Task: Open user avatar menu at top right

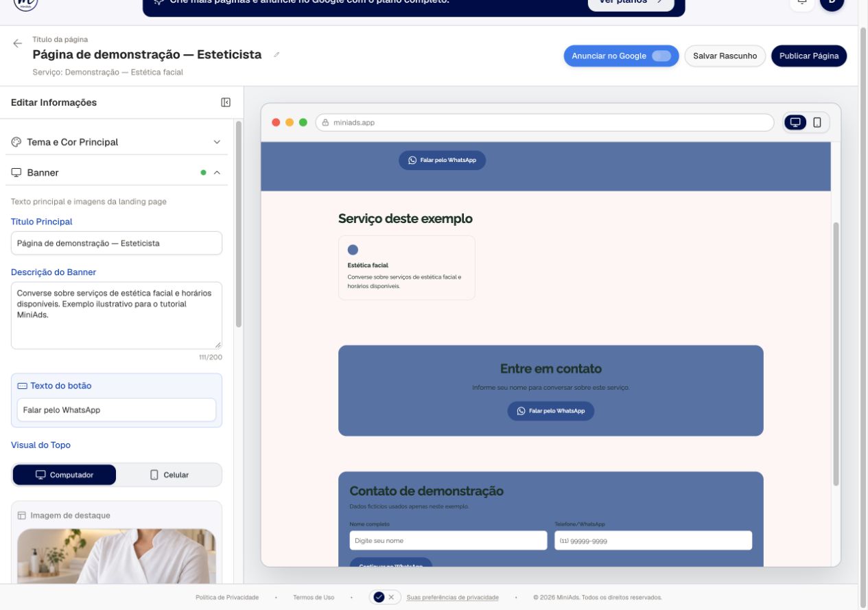Action: pyautogui.click(x=832, y=3)
